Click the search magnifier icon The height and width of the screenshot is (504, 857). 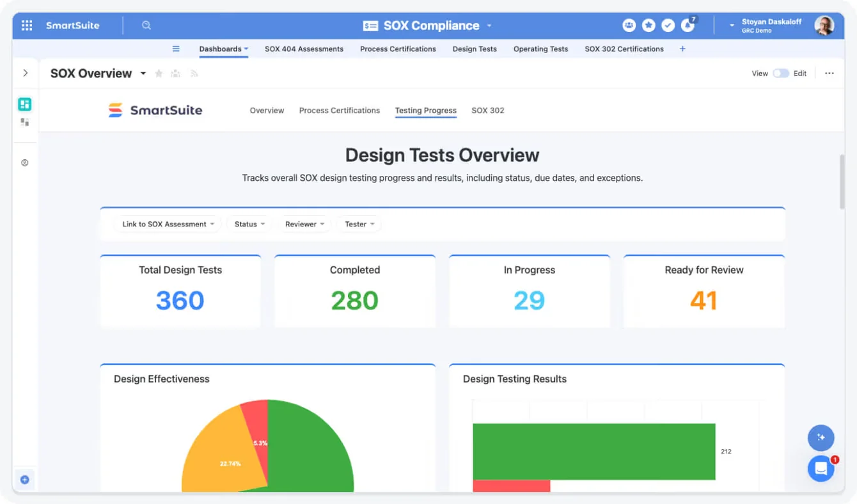click(146, 26)
